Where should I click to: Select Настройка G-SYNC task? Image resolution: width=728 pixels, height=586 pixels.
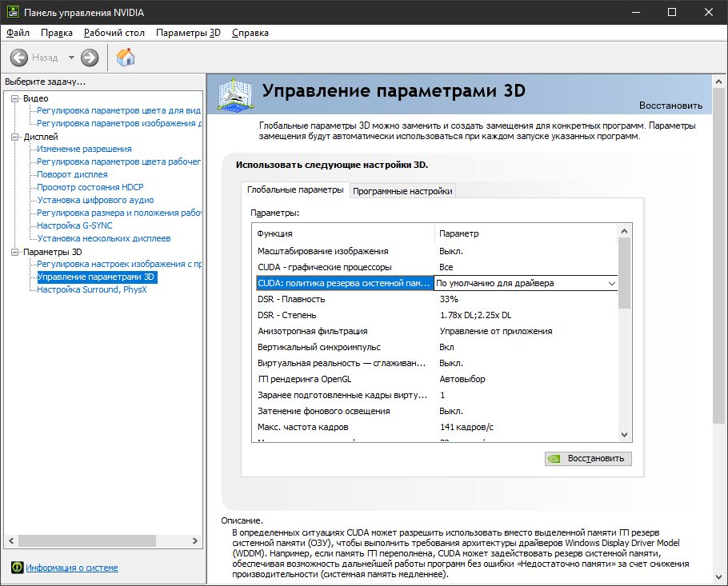74,225
